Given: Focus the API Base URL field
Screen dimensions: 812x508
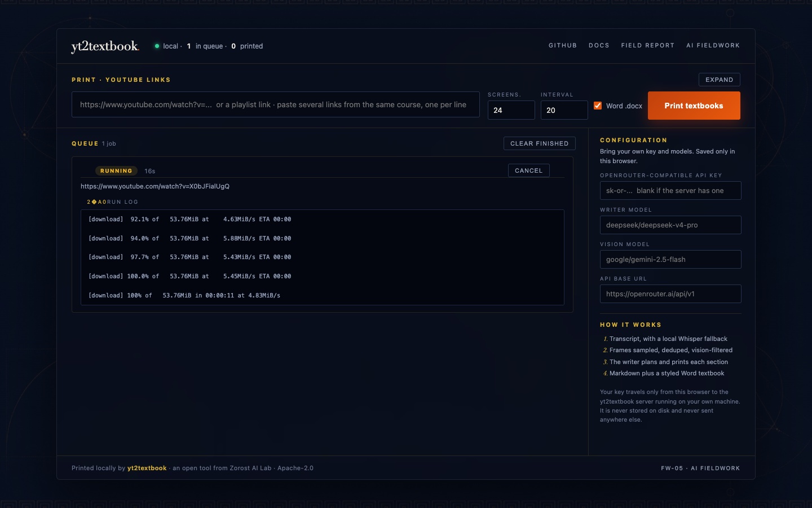Looking at the screenshot, I should (x=670, y=294).
